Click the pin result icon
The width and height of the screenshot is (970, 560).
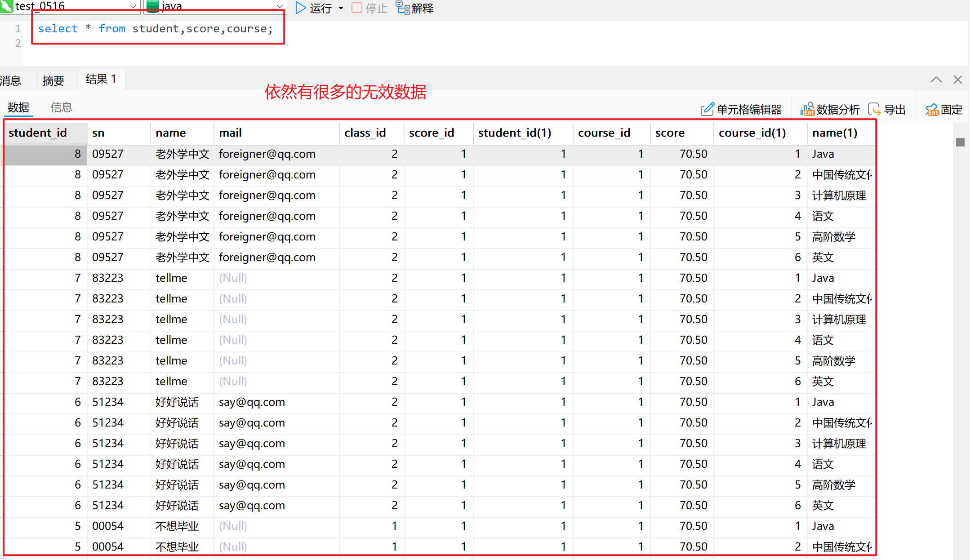click(932, 109)
